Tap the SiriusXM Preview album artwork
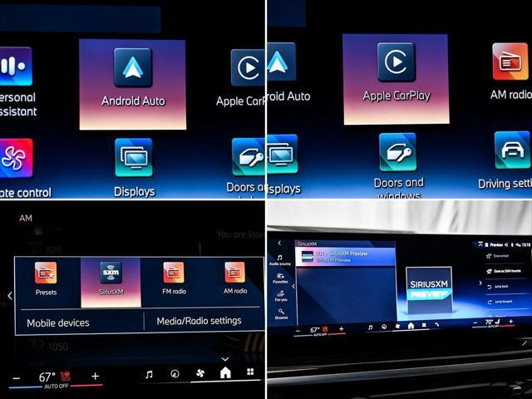 (x=429, y=290)
